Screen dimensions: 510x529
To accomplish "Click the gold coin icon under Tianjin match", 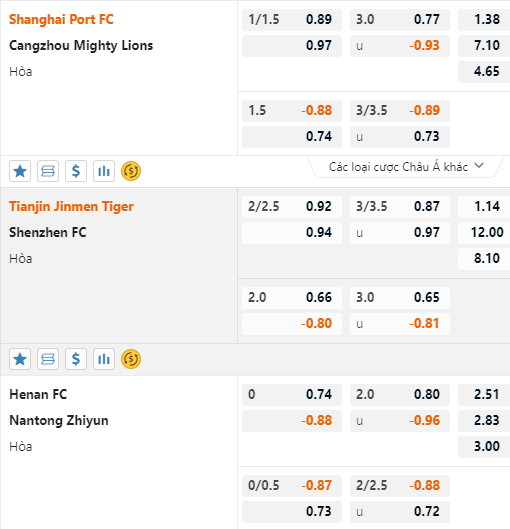I will pos(131,359).
